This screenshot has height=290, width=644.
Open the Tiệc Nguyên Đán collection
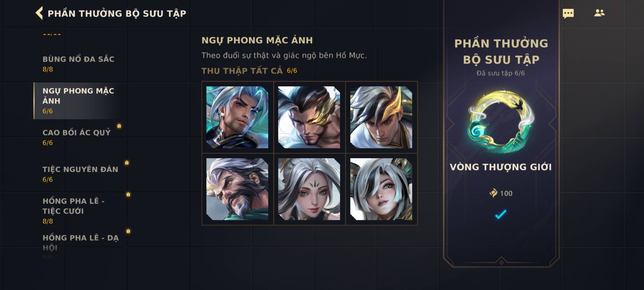[80, 174]
